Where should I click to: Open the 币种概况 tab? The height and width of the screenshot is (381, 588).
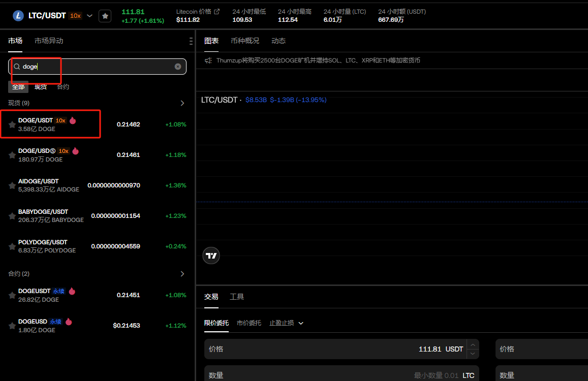pyautogui.click(x=245, y=41)
